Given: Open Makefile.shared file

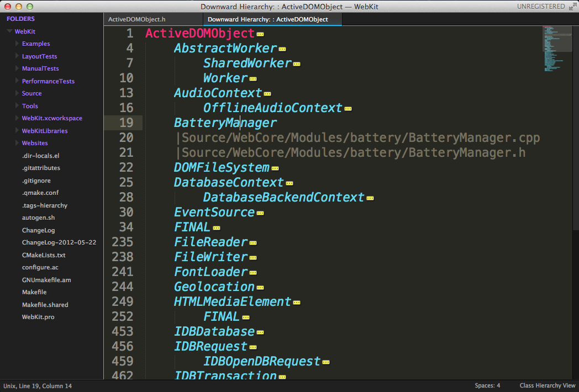Looking at the screenshot, I should 45,305.
